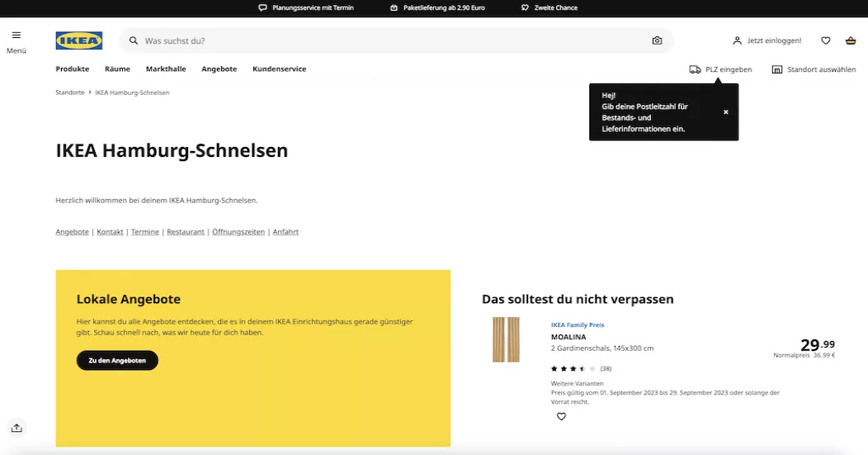868x455 pixels.
Task: Open the favorites heart icon in header
Action: tap(825, 40)
